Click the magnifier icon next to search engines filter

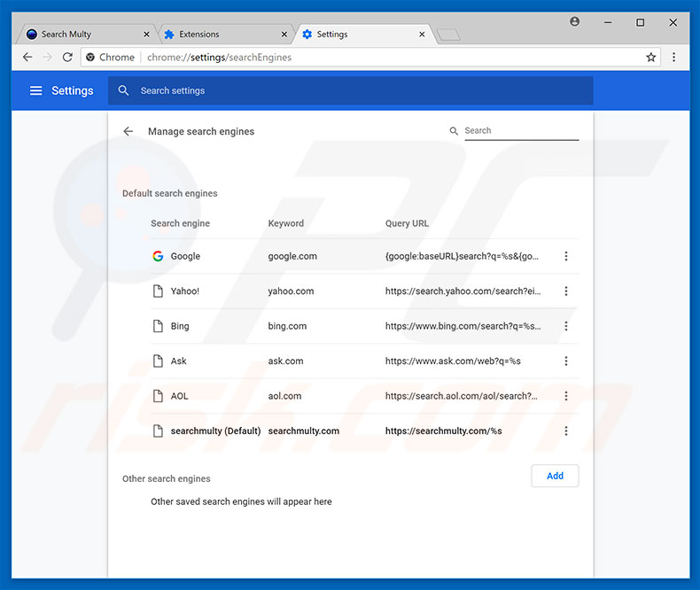(x=454, y=131)
